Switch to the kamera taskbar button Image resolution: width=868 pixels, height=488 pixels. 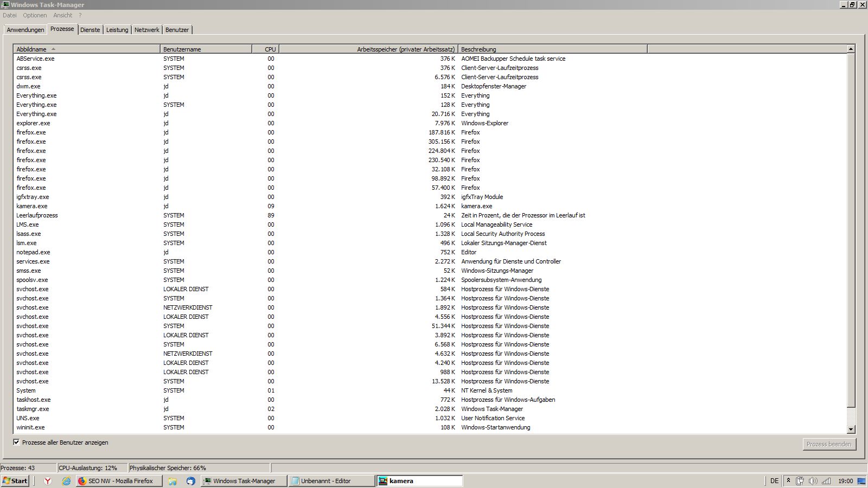point(420,481)
